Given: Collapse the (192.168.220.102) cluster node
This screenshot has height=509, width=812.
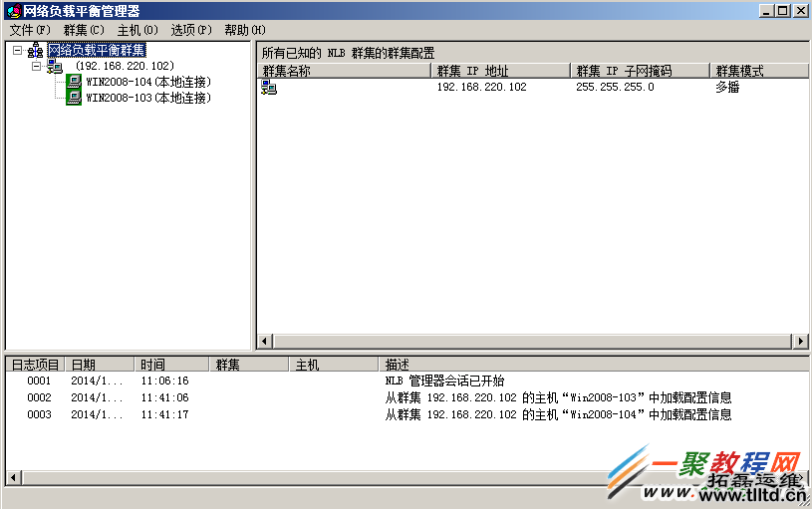Looking at the screenshot, I should coord(36,66).
